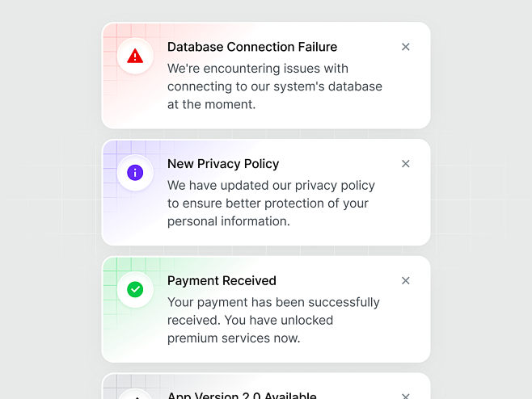Click the red warning triangle icon
This screenshot has height=399, width=532.
tap(135, 56)
